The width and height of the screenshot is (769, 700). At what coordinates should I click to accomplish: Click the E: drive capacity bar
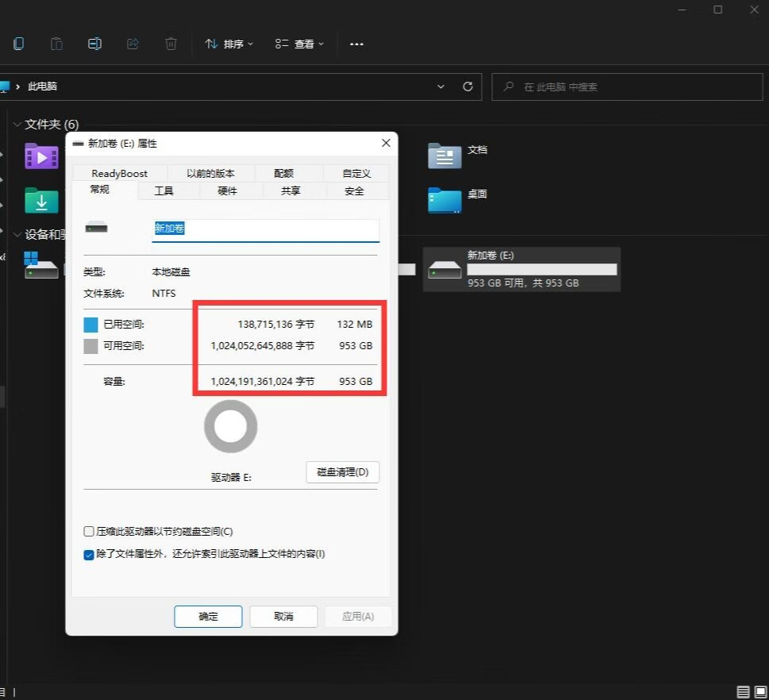point(542,269)
